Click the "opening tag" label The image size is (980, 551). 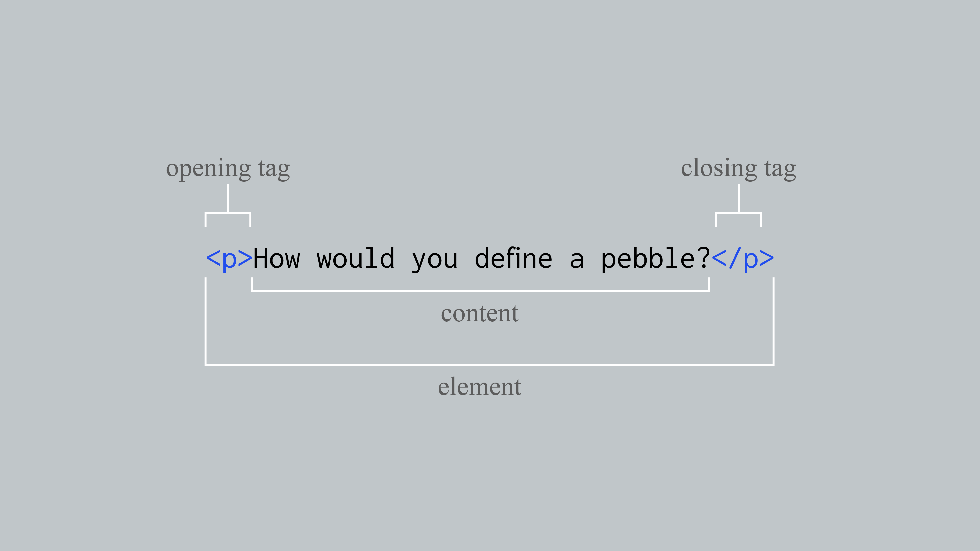228,168
